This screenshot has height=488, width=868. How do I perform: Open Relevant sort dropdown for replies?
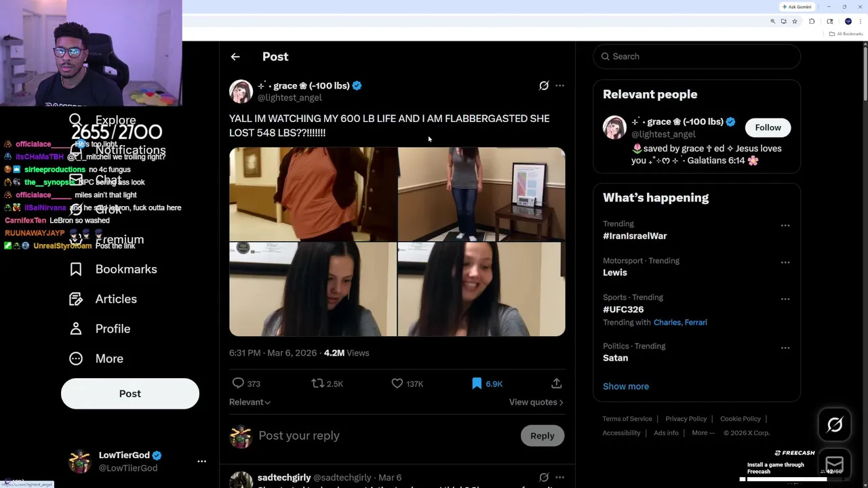250,402
